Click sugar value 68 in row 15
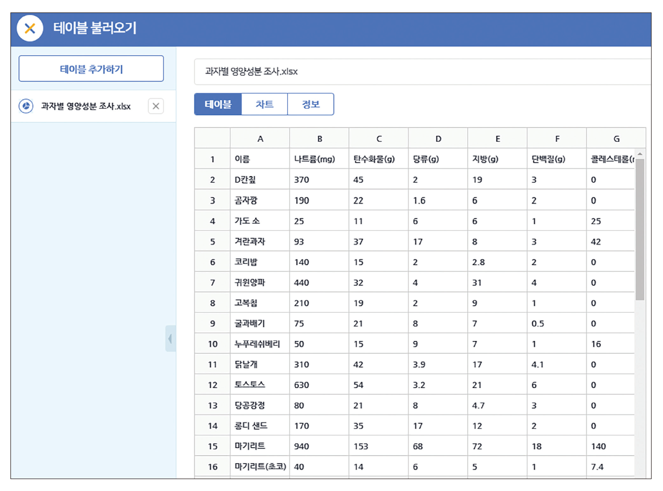663x491 pixels. [438, 446]
